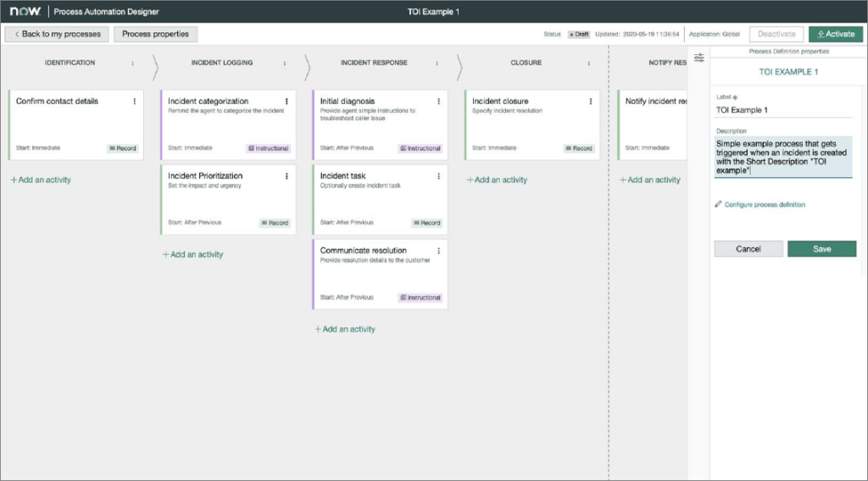Open Identification lane options menu
Screen dimensions: 868x481
pyautogui.click(x=132, y=64)
